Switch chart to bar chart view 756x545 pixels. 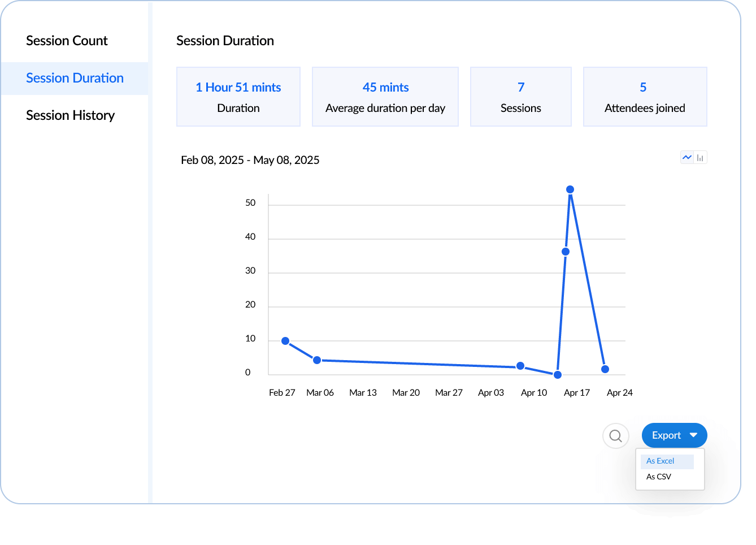pos(701,157)
